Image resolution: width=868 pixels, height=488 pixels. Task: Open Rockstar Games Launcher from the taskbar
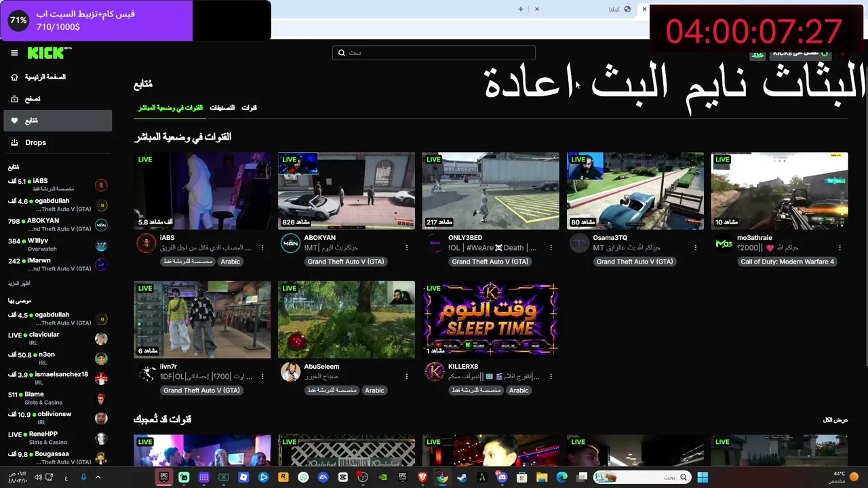point(283,477)
